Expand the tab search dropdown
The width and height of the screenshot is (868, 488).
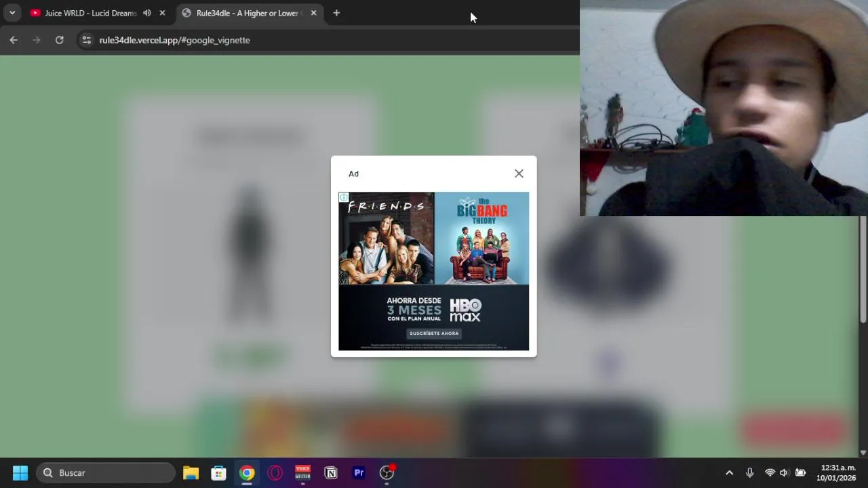click(12, 13)
